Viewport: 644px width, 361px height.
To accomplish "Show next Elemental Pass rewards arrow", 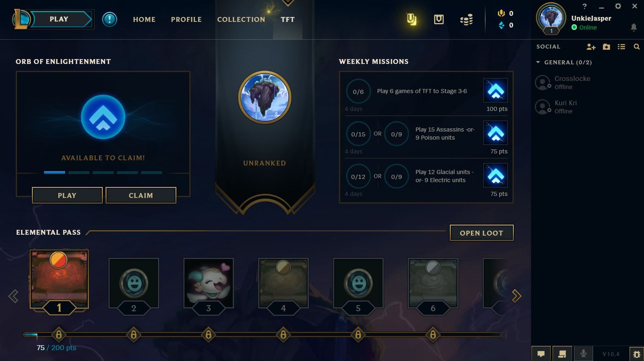I will point(517,296).
